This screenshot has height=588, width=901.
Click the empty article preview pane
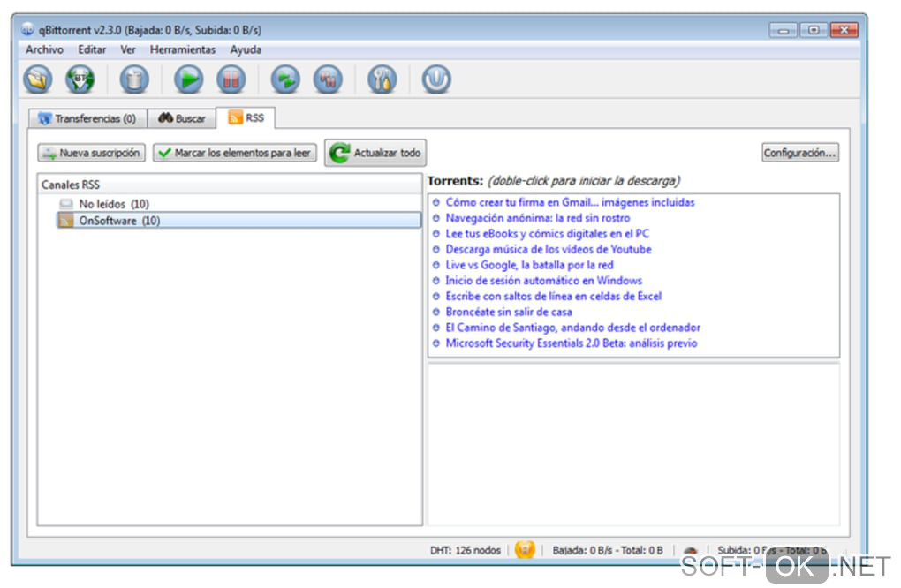click(634, 443)
